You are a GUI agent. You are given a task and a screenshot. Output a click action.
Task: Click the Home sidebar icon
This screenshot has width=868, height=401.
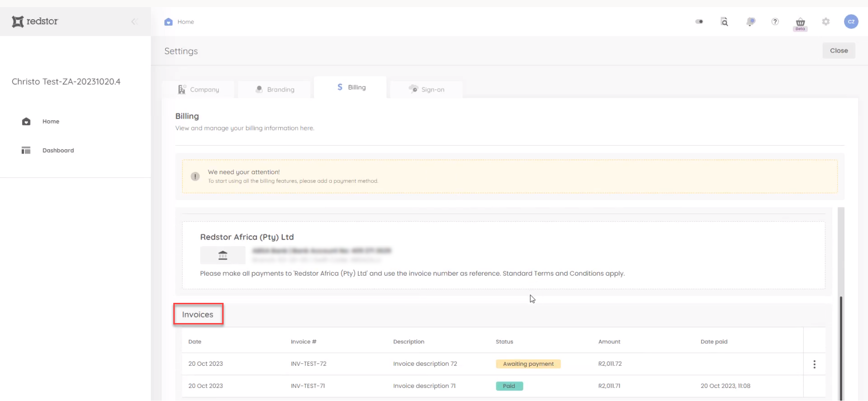pyautogui.click(x=26, y=122)
